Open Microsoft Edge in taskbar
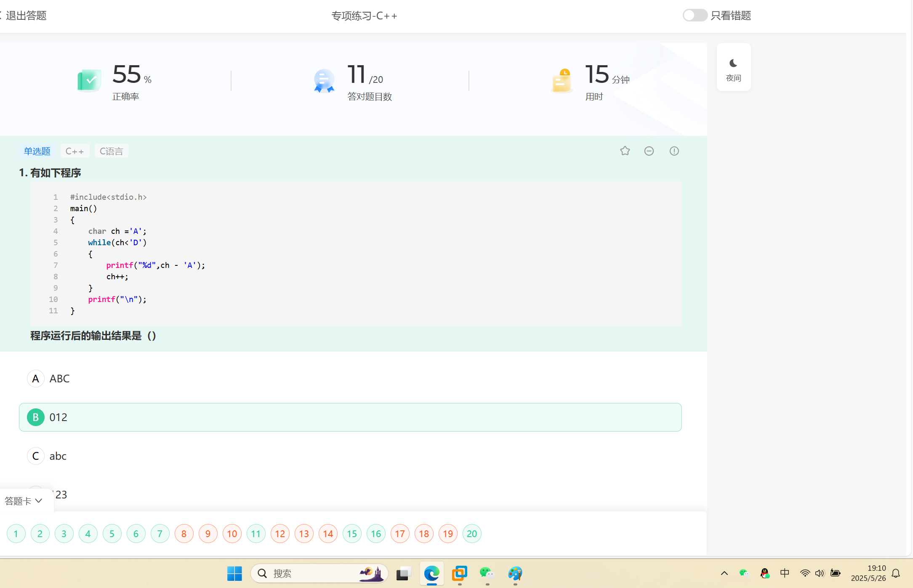 click(x=431, y=573)
